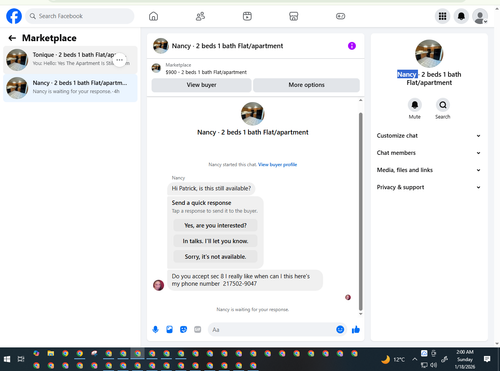Click the $900 listing thumbnail
Viewport: 500px width, 371px height.
[x=156, y=68]
